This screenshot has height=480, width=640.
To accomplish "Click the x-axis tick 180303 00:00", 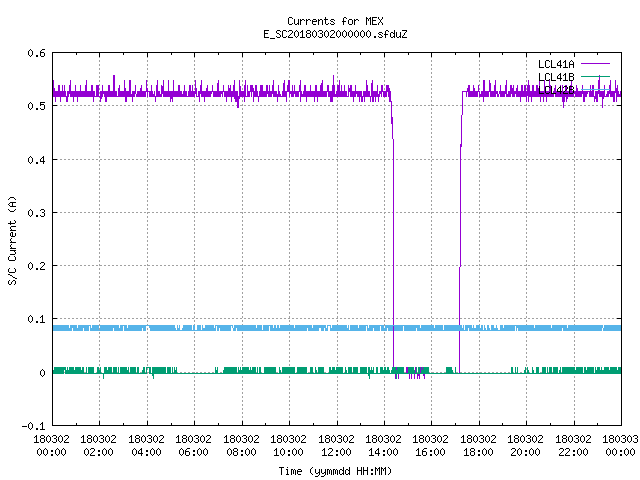I will tap(620, 445).
